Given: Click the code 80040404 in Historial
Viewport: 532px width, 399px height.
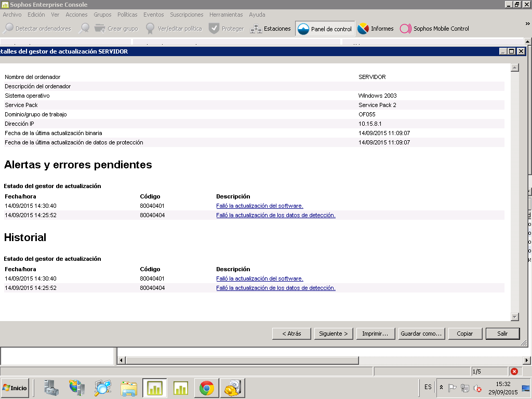Looking at the screenshot, I should coord(152,288).
